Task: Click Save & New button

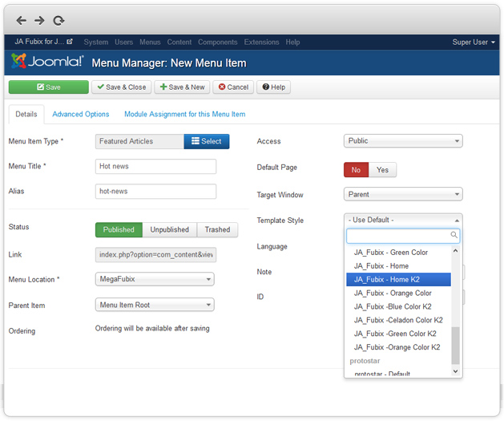Action: point(182,87)
